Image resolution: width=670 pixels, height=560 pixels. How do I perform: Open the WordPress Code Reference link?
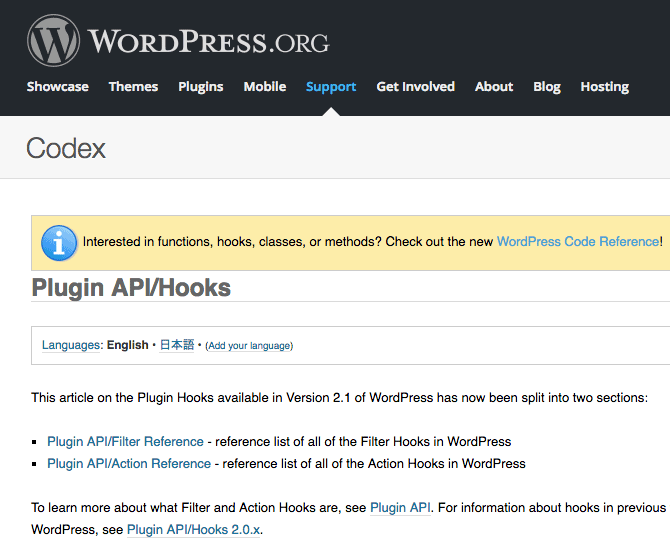click(x=577, y=241)
